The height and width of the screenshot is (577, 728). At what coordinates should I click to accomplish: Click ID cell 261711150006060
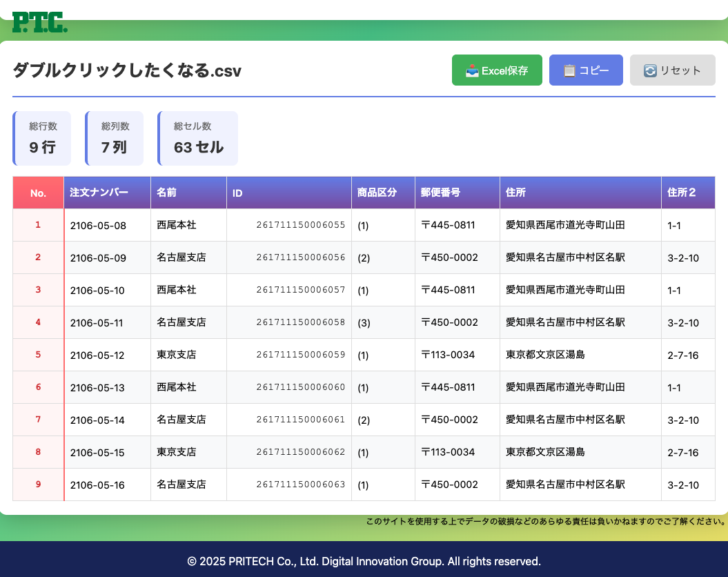(300, 387)
